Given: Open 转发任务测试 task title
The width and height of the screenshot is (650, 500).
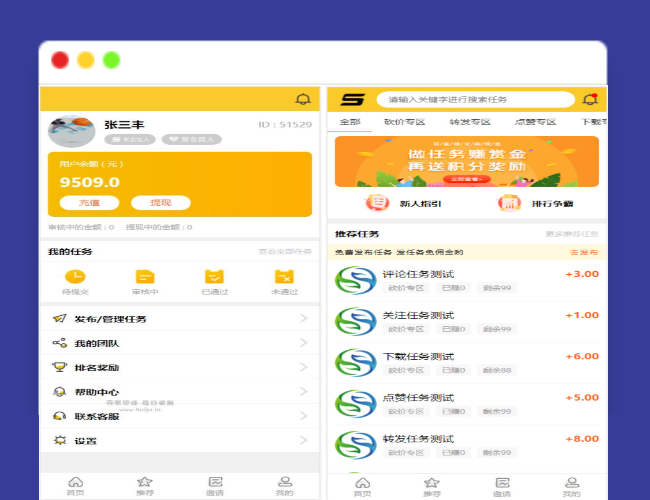Looking at the screenshot, I should click(418, 439).
